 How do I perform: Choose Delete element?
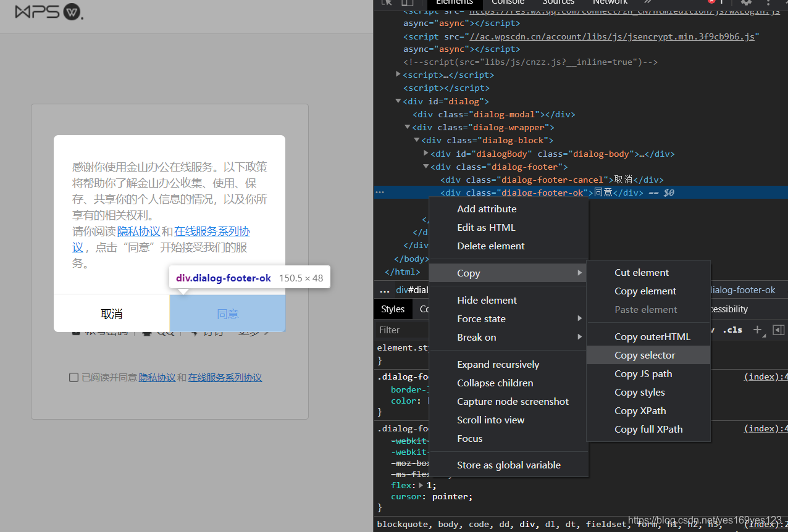(x=508, y=246)
